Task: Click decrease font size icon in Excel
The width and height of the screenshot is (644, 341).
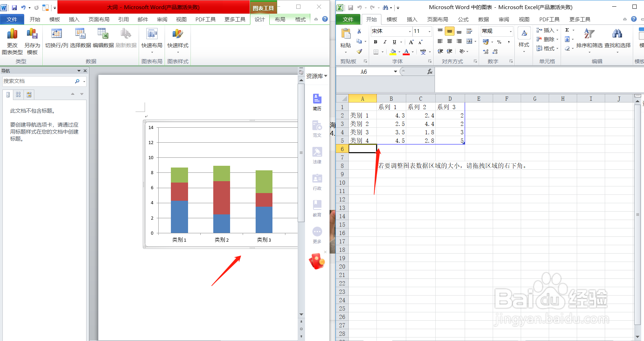Action: [421, 42]
